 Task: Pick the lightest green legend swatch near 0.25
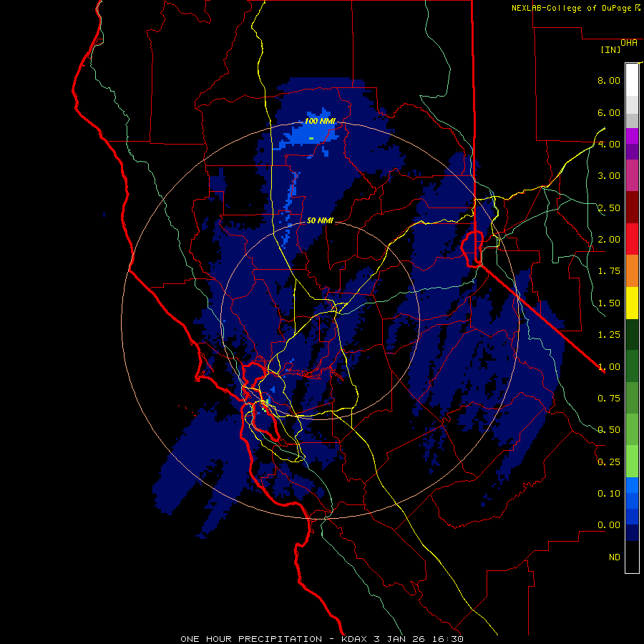(x=632, y=462)
